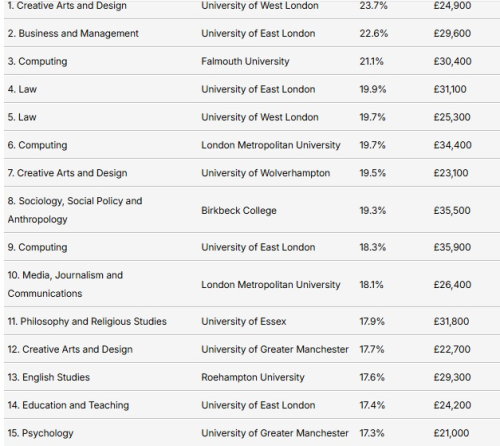Click the £35,900 salary value
This screenshot has height=446, width=500.
[452, 247]
